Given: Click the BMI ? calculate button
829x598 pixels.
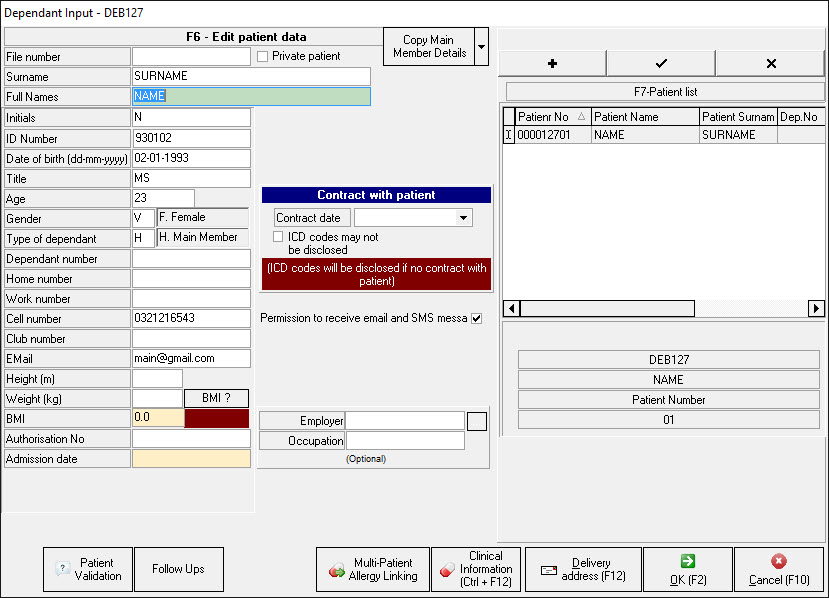Looking at the screenshot, I should [x=217, y=399].
